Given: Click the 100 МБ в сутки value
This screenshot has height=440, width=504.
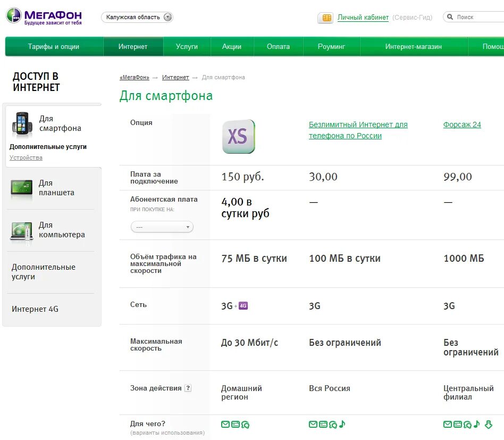Looking at the screenshot, I should coord(345,258).
